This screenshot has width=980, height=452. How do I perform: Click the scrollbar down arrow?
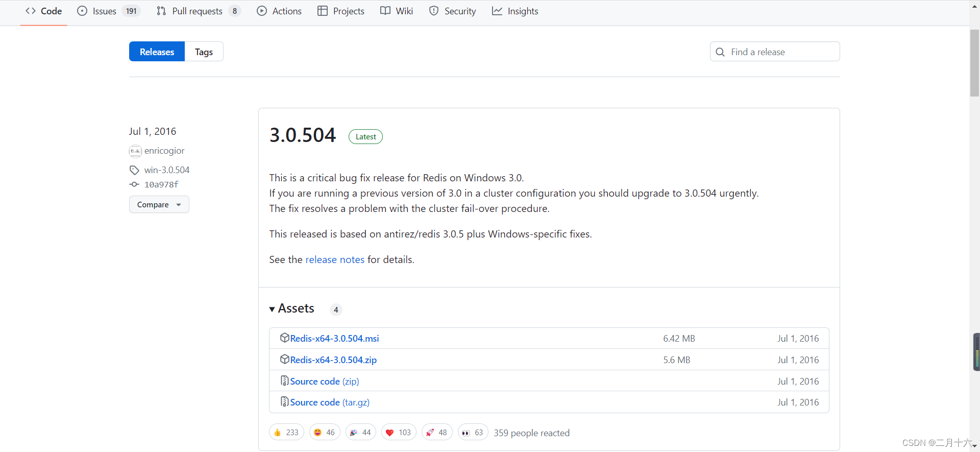[x=974, y=446]
